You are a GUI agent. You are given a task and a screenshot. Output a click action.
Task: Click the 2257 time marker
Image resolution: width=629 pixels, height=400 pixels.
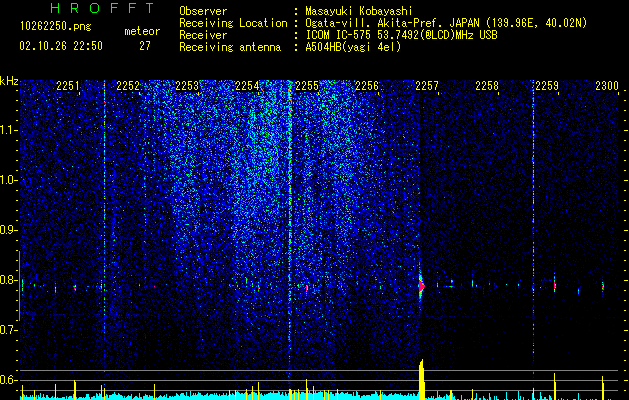click(x=427, y=86)
